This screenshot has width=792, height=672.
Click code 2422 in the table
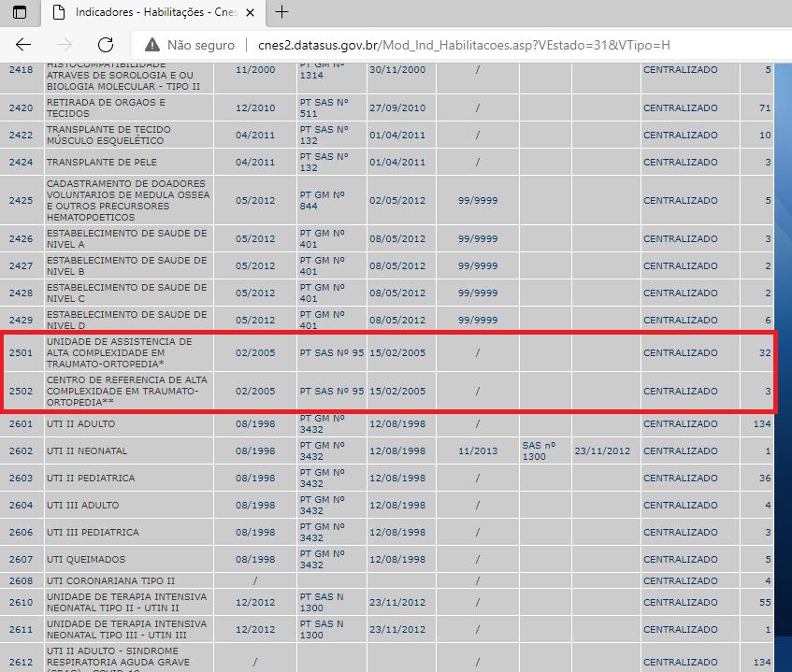coord(21,136)
